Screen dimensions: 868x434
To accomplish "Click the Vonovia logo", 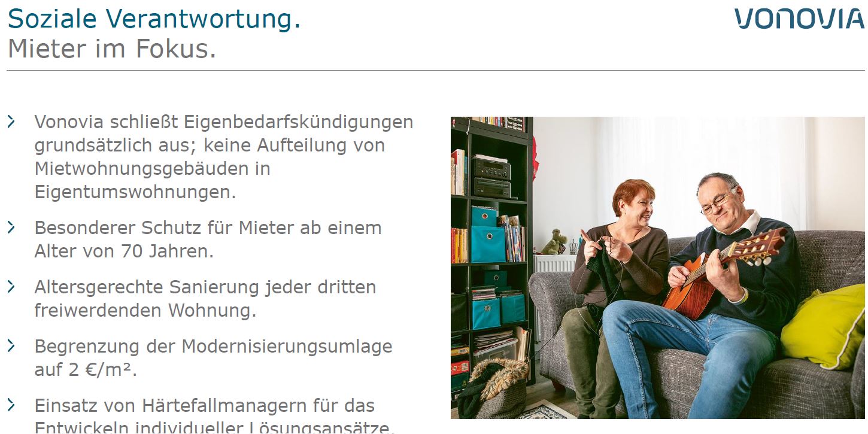I will coord(800,19).
